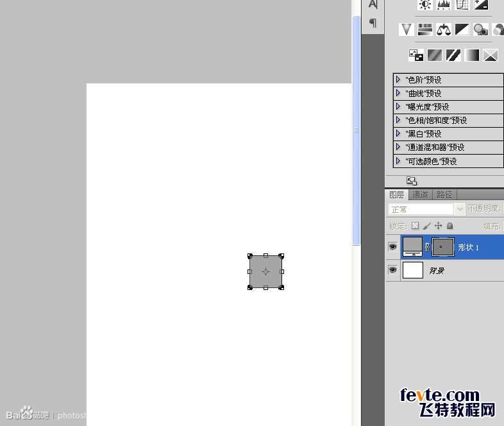Switch to the 路径 tab
The width and height of the screenshot is (504, 426).
pos(444,195)
